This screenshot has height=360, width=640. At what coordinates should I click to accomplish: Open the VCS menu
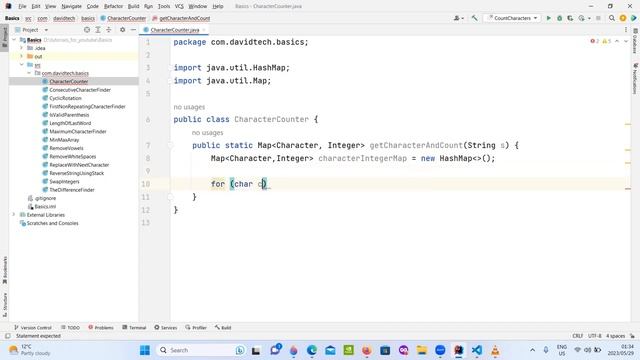(x=179, y=6)
